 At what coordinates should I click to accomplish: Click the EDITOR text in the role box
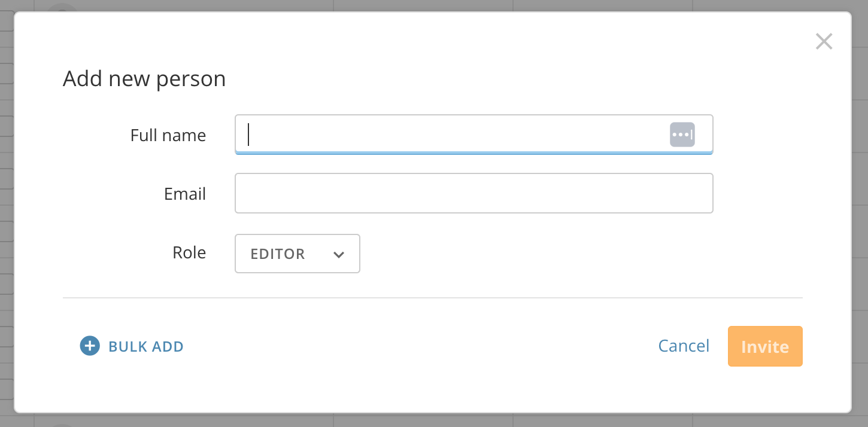click(277, 254)
